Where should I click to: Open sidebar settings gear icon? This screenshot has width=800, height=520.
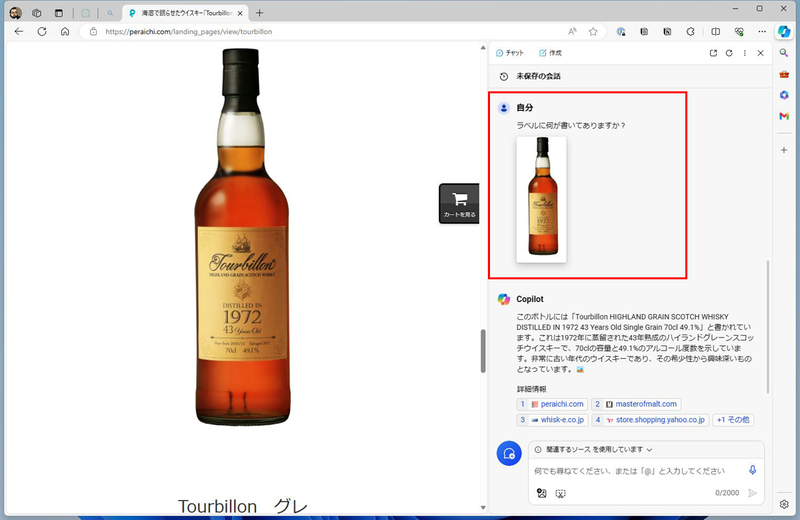784,504
